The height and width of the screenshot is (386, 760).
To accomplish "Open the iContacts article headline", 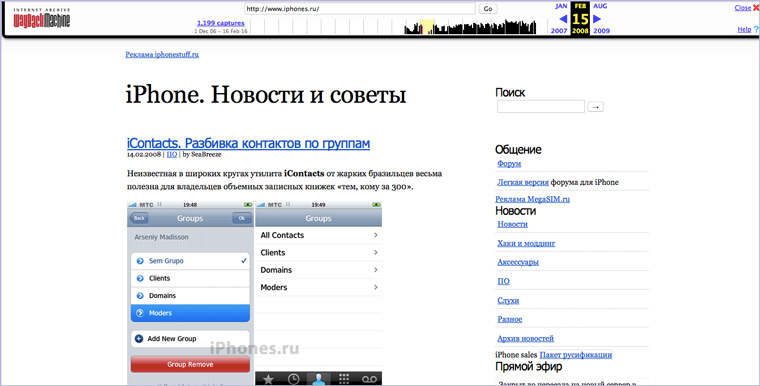I will [x=248, y=143].
